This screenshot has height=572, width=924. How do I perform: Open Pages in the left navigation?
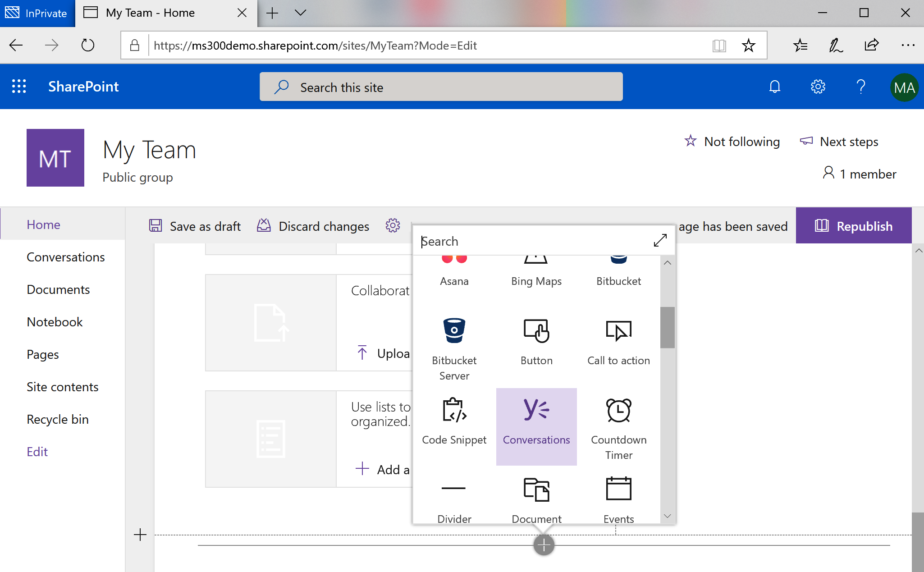(43, 354)
